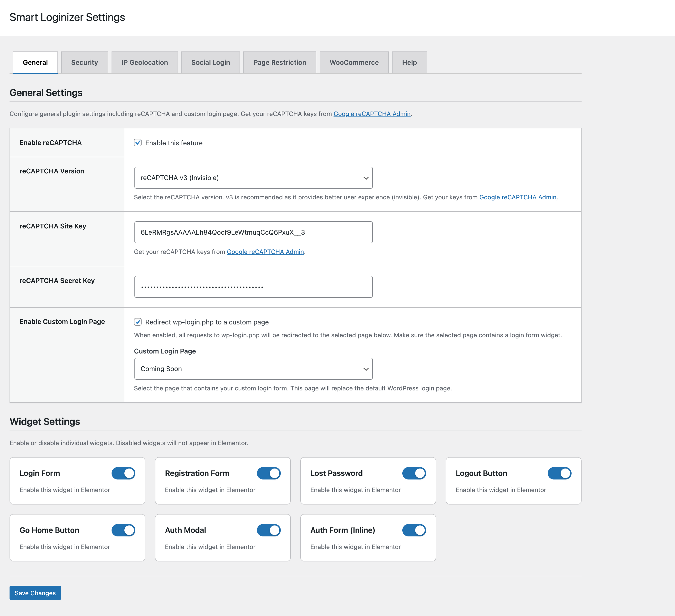Open the WooCommerce tab
This screenshot has height=616, width=675.
point(354,62)
